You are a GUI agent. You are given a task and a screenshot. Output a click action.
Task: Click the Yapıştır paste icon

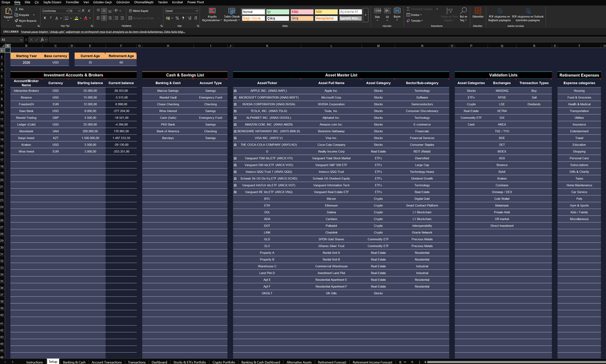8,12
